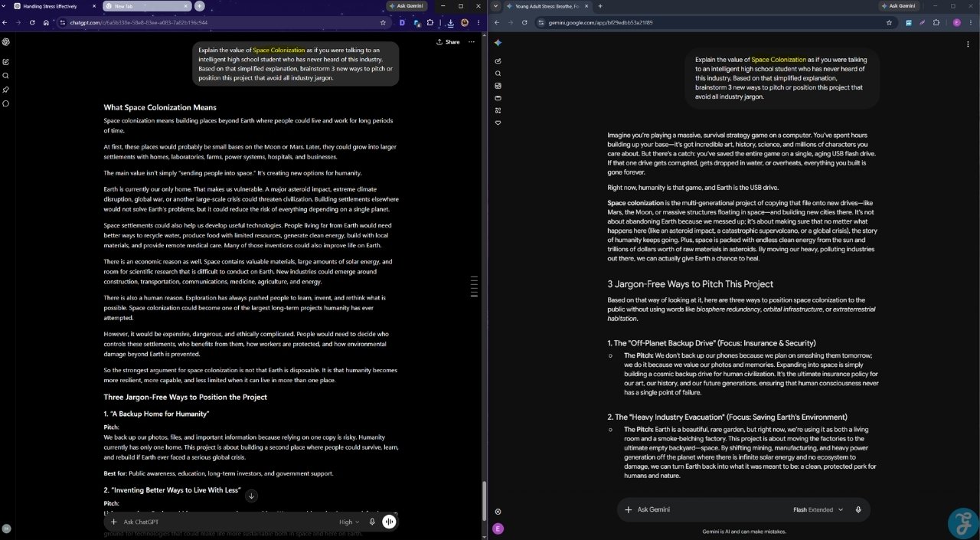The width and height of the screenshot is (980, 540).
Task: Open a new tab in the ChatGPT window
Action: click(x=200, y=6)
